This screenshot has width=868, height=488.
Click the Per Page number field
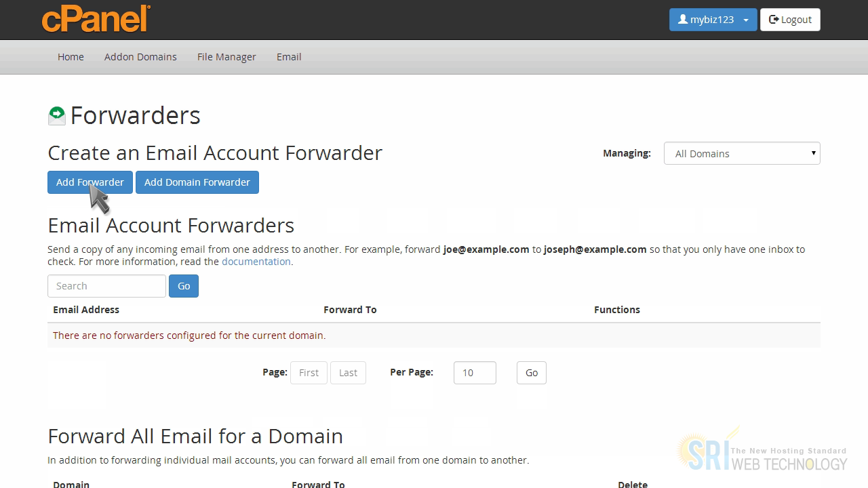pyautogui.click(x=475, y=373)
